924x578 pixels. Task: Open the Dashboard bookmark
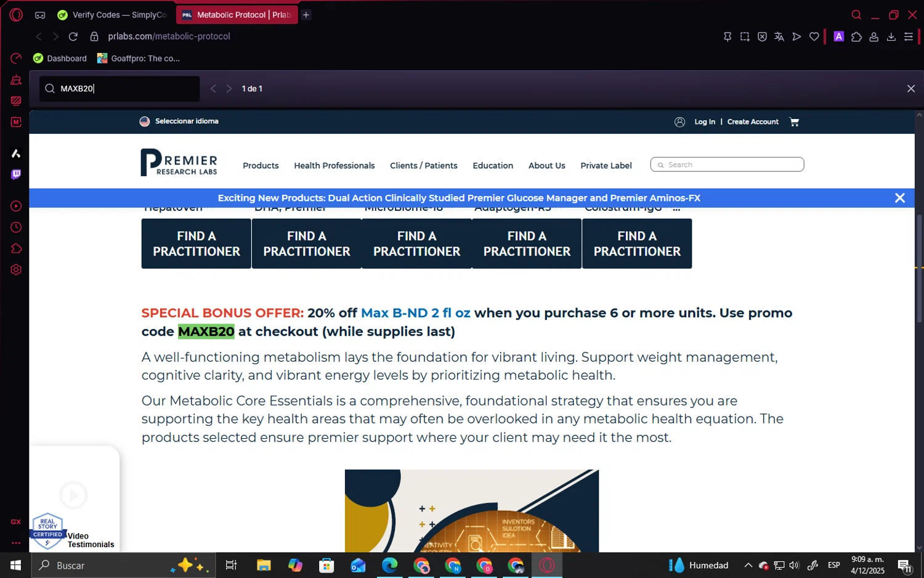coord(60,59)
